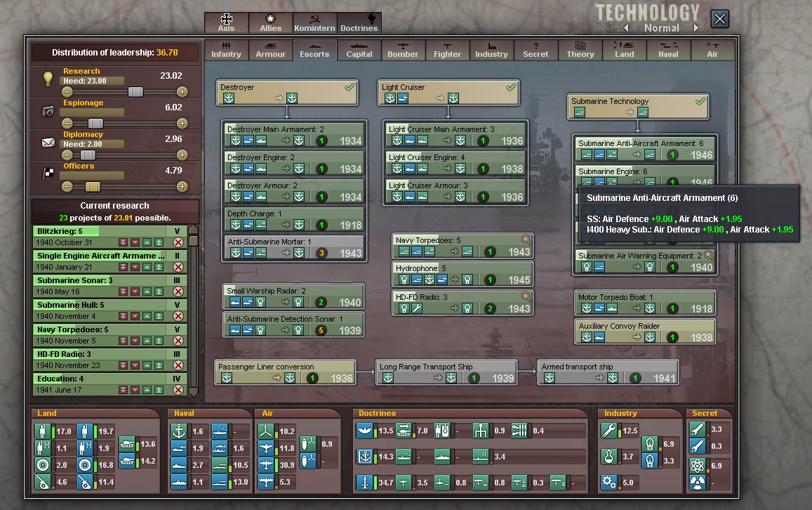
Task: Cancel the Blitzkrieg research project
Action: (x=178, y=242)
